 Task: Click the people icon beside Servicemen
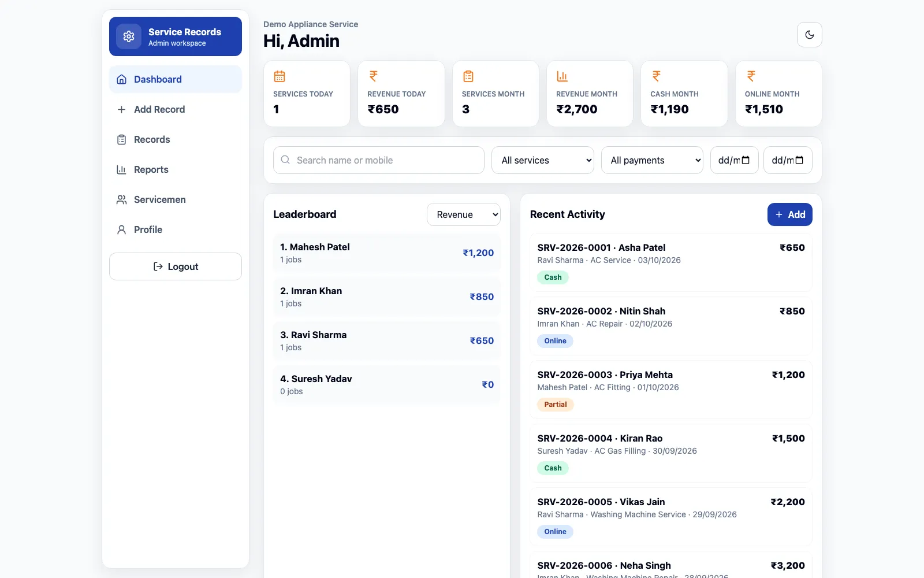pos(121,199)
